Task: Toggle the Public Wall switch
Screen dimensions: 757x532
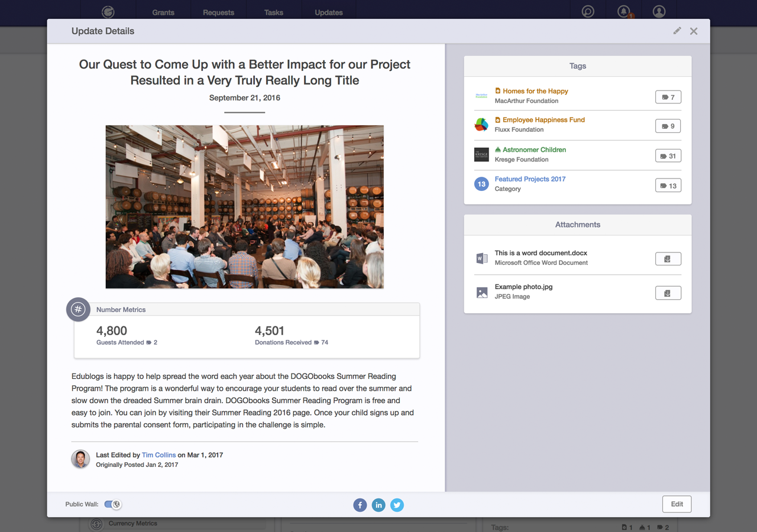Action: coord(112,504)
